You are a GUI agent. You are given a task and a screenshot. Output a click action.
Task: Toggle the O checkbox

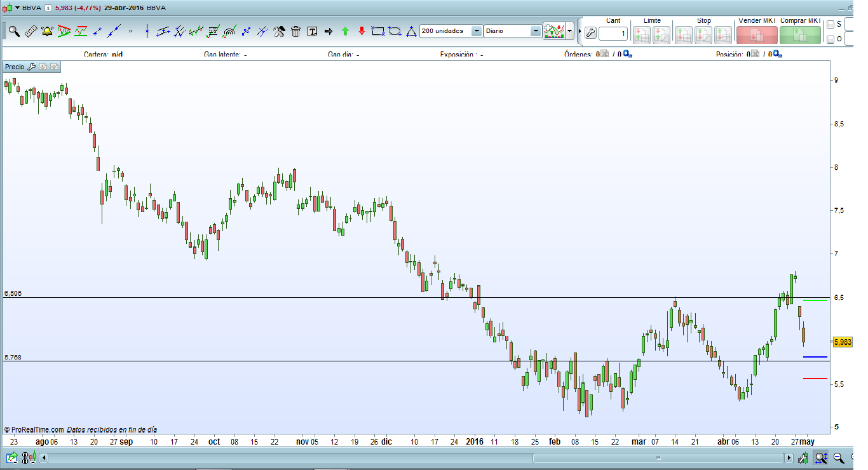[831, 39]
